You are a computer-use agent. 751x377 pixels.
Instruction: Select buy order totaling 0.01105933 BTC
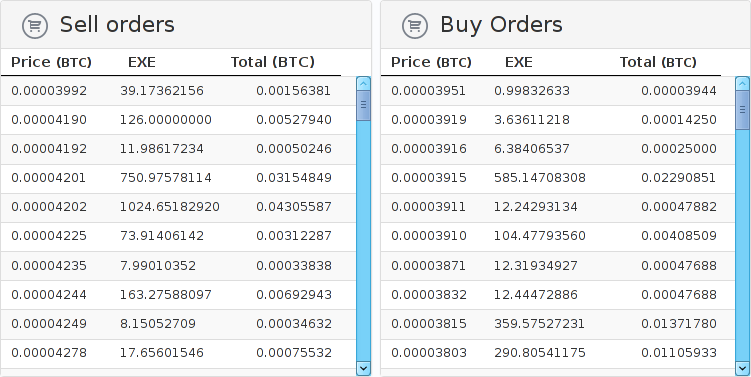(558, 353)
